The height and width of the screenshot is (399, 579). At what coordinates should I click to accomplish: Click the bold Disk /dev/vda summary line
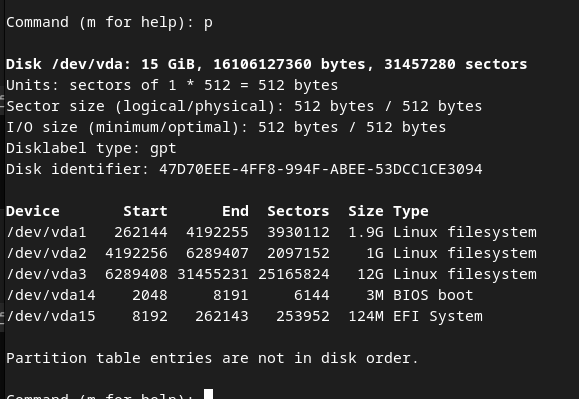267,64
